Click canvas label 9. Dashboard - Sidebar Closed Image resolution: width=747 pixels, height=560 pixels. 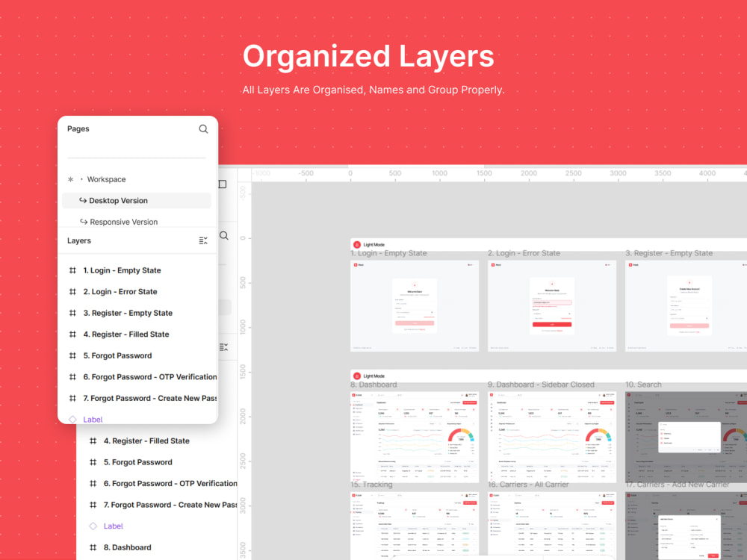[541, 385]
